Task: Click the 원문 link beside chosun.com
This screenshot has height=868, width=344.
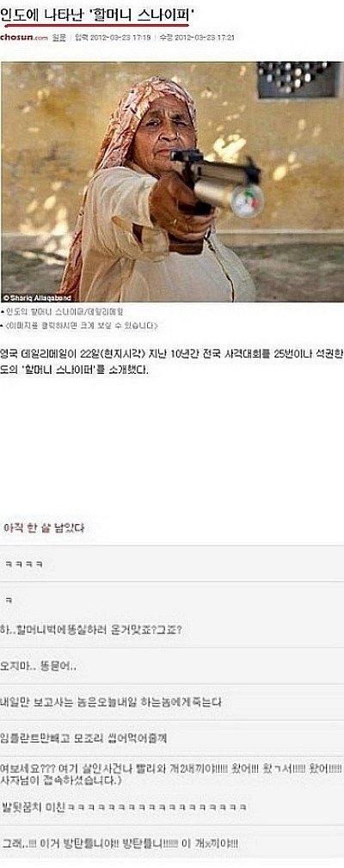Action: click(x=58, y=38)
